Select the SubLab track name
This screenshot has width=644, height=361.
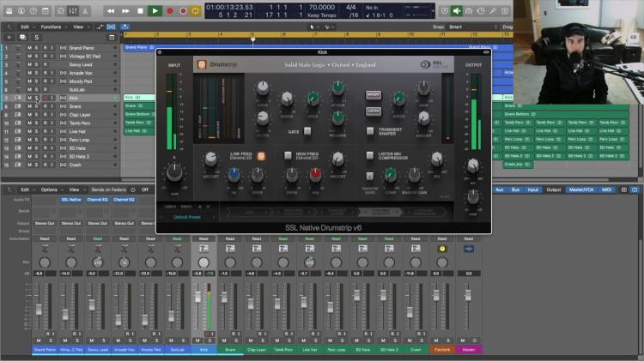coord(76,90)
